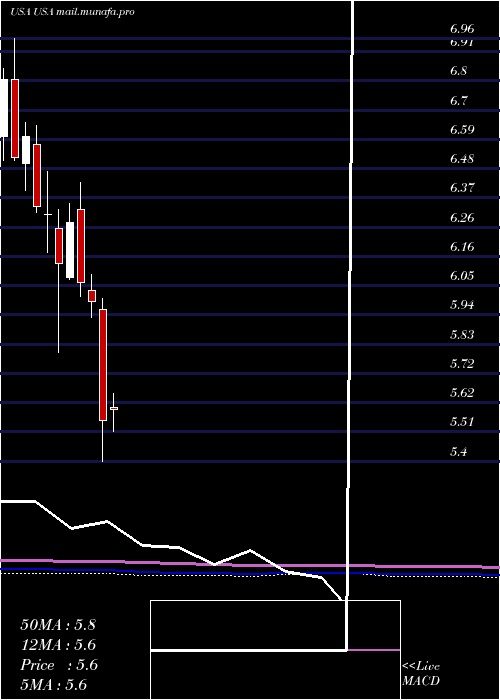The image size is (500, 700).
Task: Click the 6.96 price axis label
Action: (x=462, y=29)
